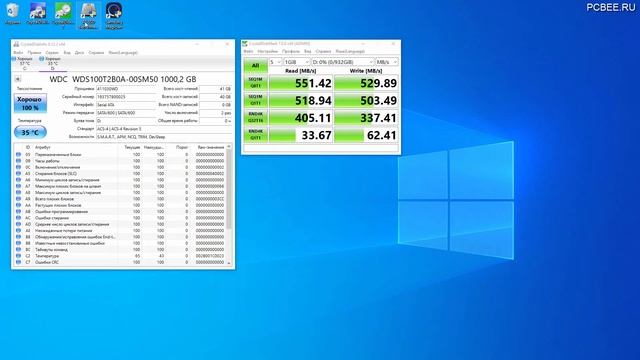Close the CrystalDiskMark window
The width and height of the screenshot is (640, 360).
393,43
